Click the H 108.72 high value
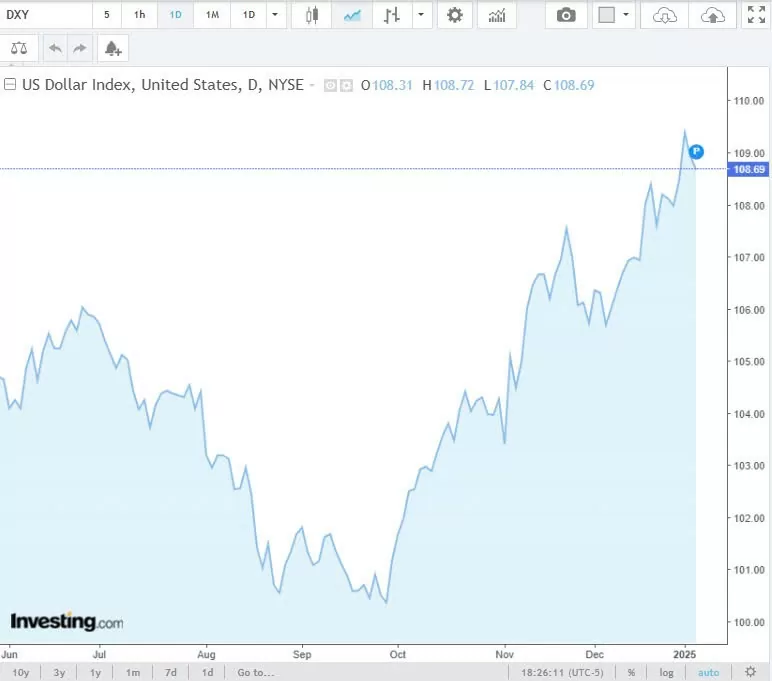This screenshot has height=681, width=772. point(448,85)
